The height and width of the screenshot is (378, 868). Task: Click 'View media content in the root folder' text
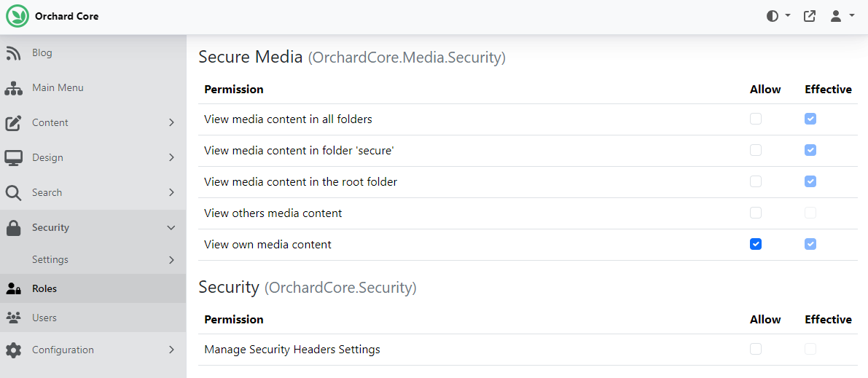pos(300,181)
